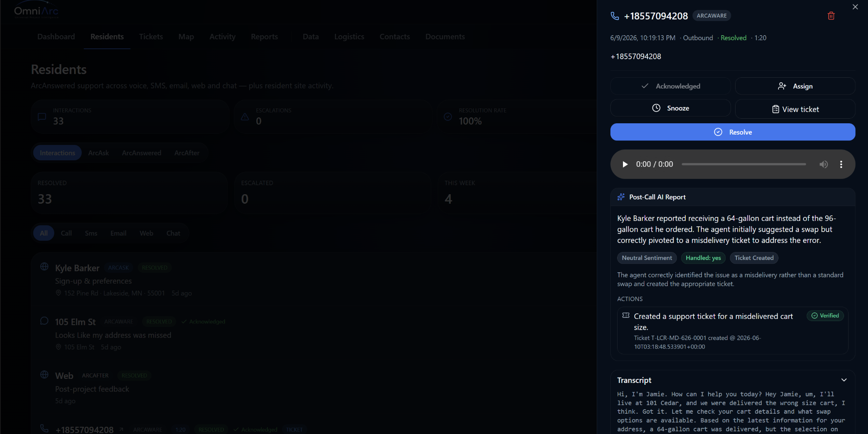Click the This Week 4 summary card
Image resolution: width=868 pixels, height=434 pixels.
[518, 193]
